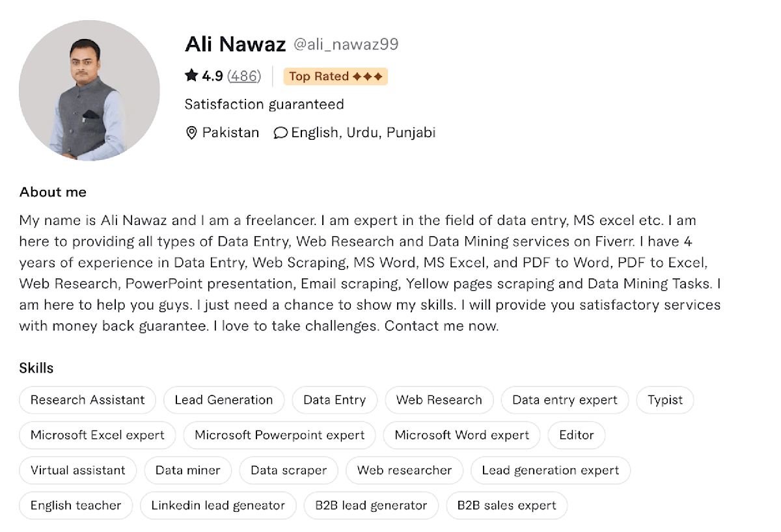The height and width of the screenshot is (532, 781).
Task: Select the Virtual assistant skill tag
Action: [77, 470]
